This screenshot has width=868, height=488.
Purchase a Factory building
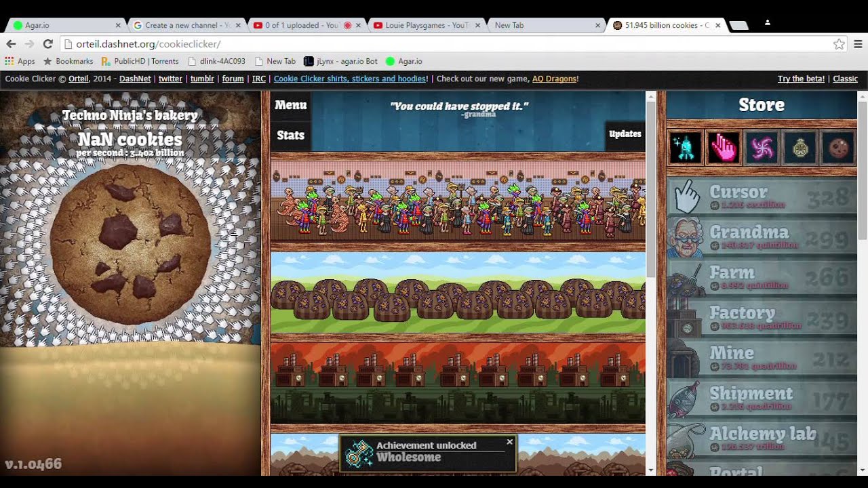(x=762, y=318)
